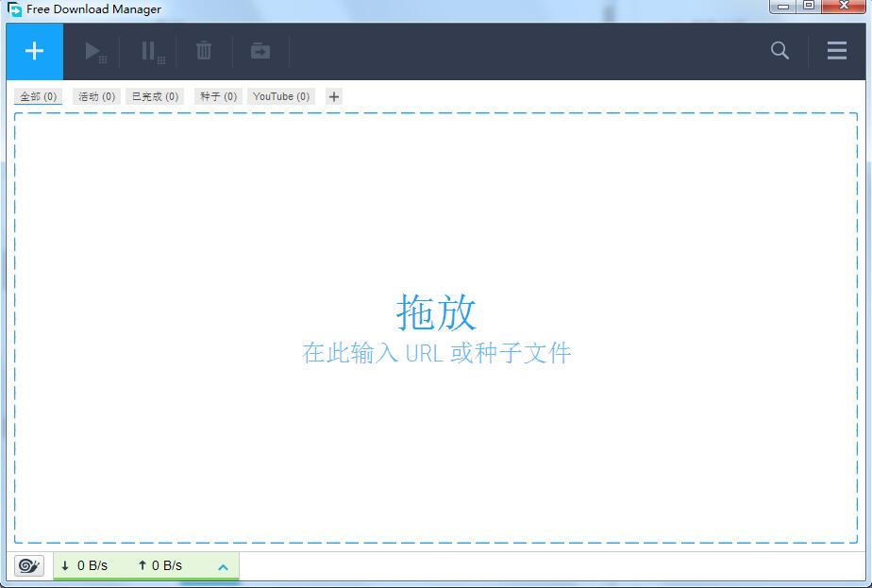Add a new download with the plus button
The image size is (872, 588).
(x=34, y=51)
